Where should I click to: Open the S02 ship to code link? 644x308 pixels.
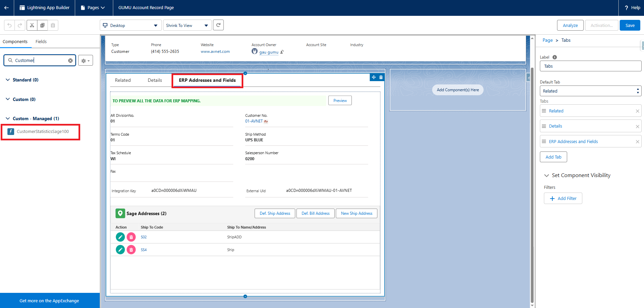(144, 237)
